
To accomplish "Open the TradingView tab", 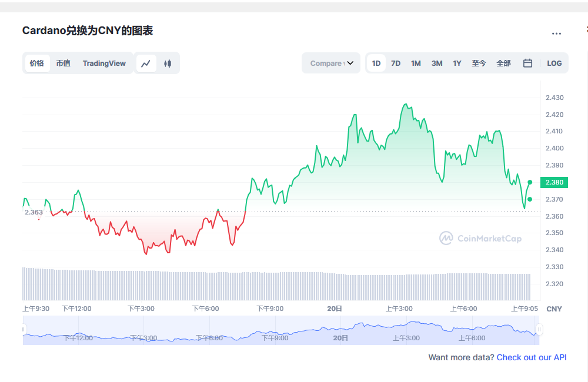I will [104, 63].
